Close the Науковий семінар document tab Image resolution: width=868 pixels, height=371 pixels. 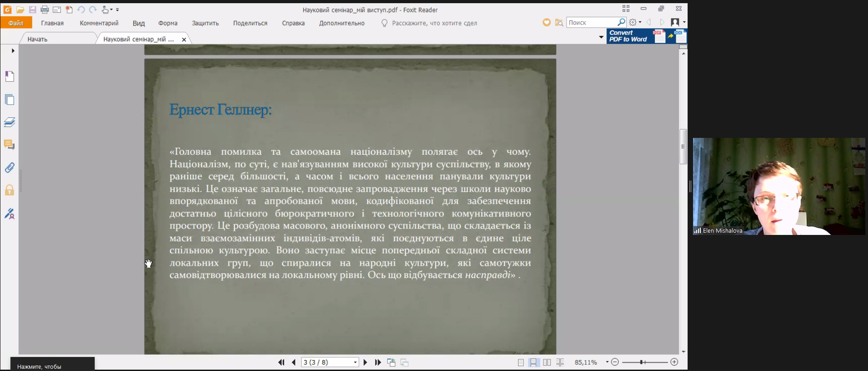click(x=184, y=39)
